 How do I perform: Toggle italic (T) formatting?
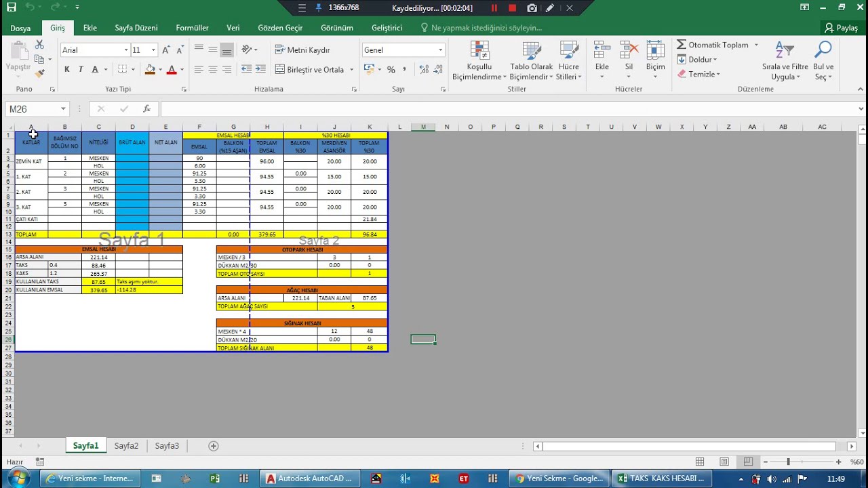tap(81, 69)
